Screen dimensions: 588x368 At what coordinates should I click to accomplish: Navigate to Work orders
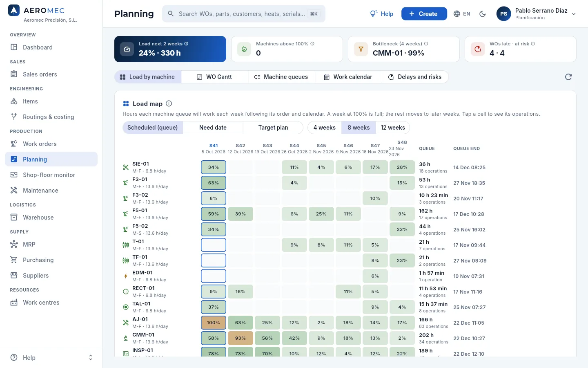coord(51,144)
